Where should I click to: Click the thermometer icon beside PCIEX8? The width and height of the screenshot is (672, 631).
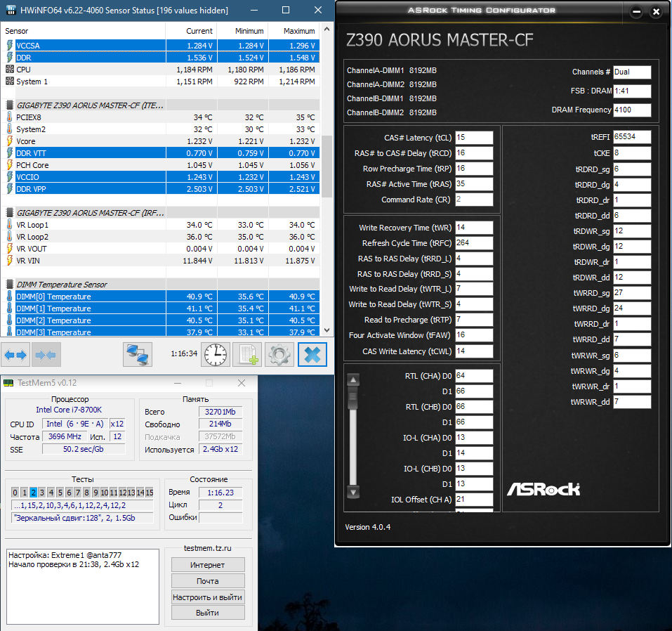pos(9,117)
